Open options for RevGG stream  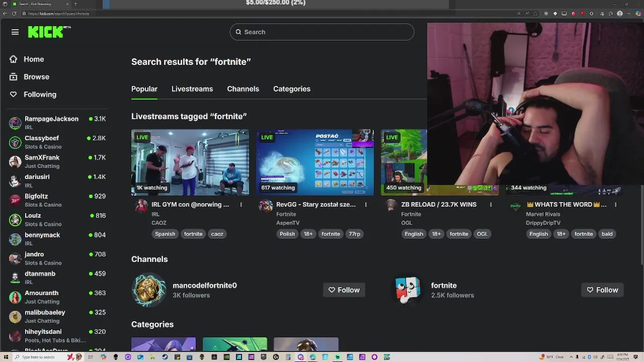[366, 205]
